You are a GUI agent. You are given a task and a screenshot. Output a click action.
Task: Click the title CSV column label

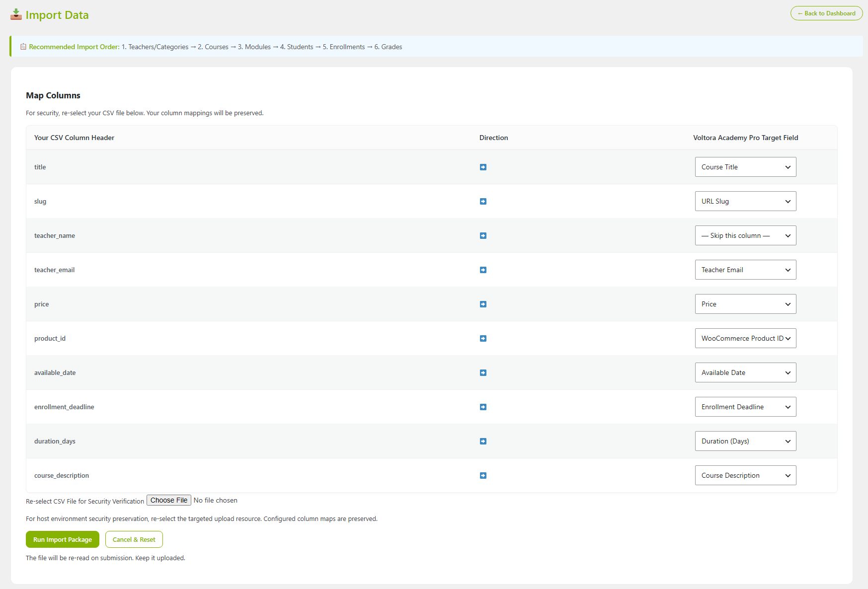(x=40, y=167)
